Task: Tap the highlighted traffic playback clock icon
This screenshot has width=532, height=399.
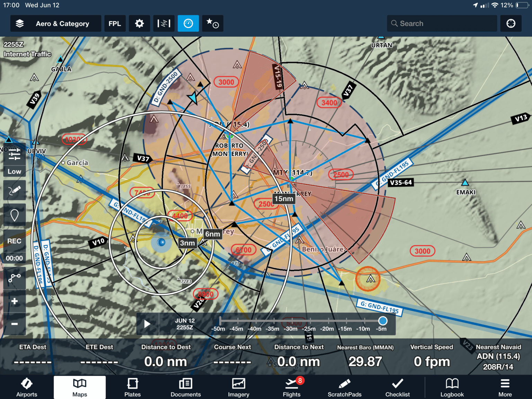Action: pos(188,23)
